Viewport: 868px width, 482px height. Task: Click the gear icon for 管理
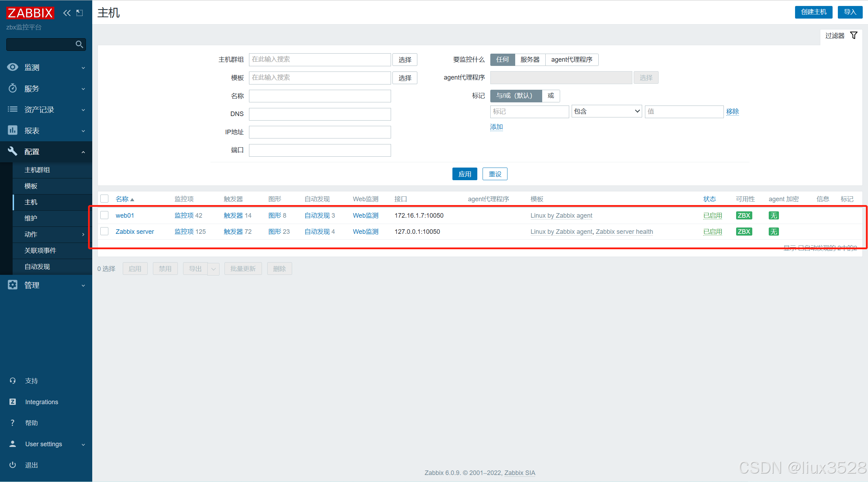click(x=13, y=285)
